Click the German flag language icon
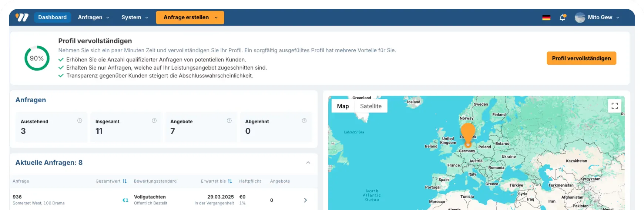 pyautogui.click(x=546, y=17)
